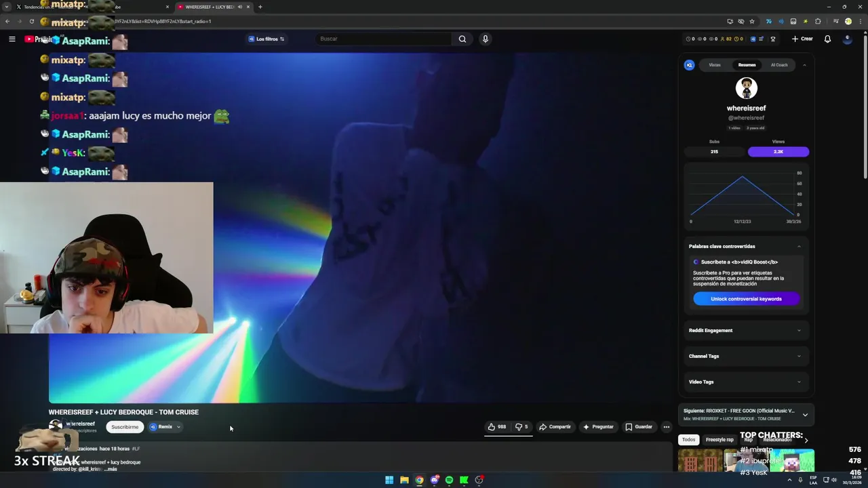This screenshot has height=488, width=868.
Task: Open the Remix dropdown arrow
Action: (x=178, y=427)
